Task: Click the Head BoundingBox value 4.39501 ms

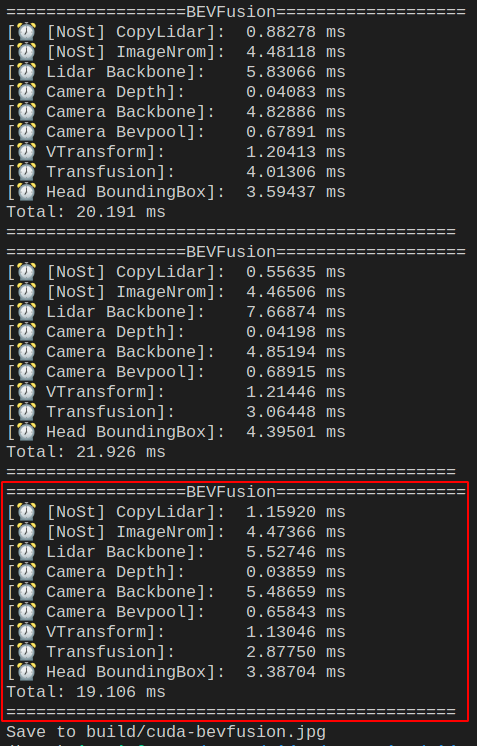Action: (x=295, y=432)
